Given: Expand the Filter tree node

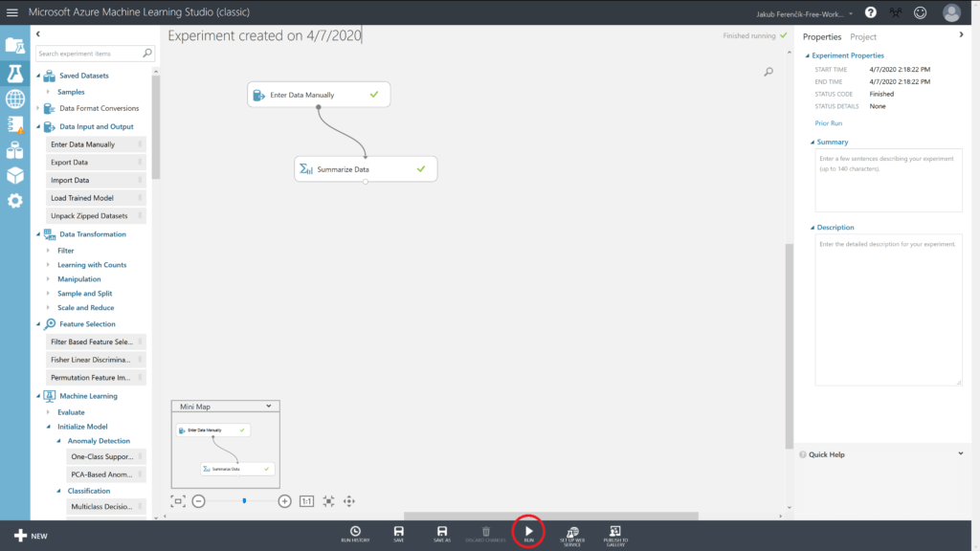Looking at the screenshot, I should pyautogui.click(x=48, y=251).
